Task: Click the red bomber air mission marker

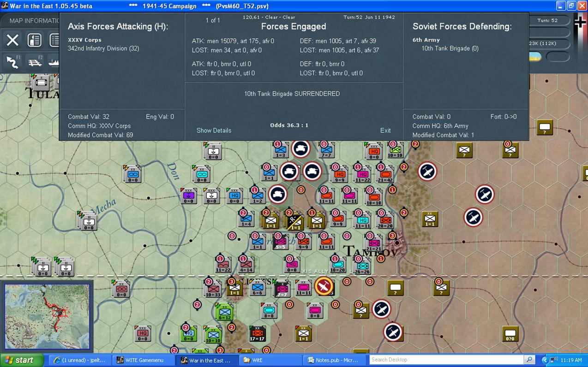Action: click(324, 286)
